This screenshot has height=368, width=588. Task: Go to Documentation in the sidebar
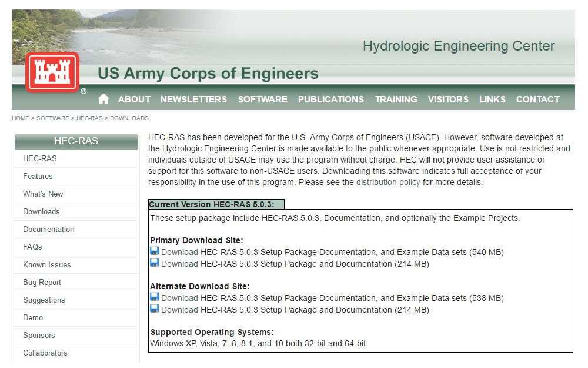[48, 229]
